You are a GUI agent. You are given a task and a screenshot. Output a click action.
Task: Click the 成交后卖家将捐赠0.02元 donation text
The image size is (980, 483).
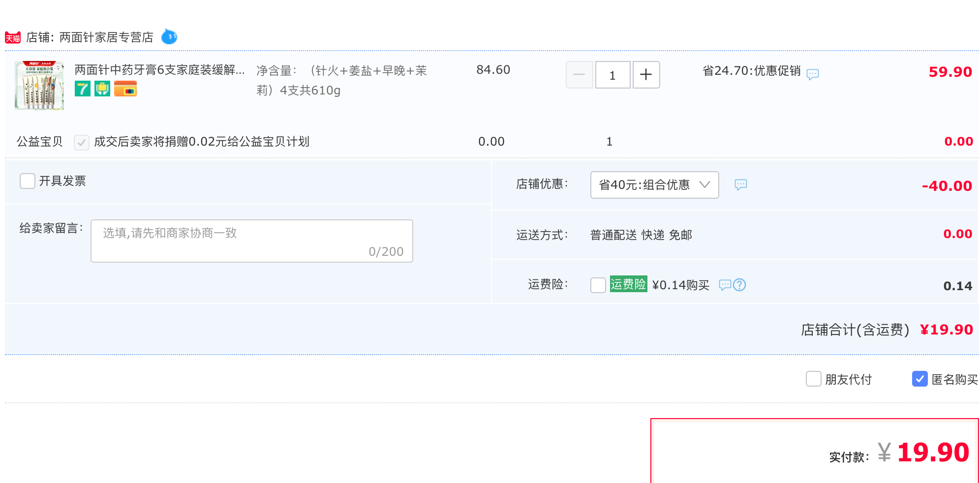pyautogui.click(x=202, y=142)
